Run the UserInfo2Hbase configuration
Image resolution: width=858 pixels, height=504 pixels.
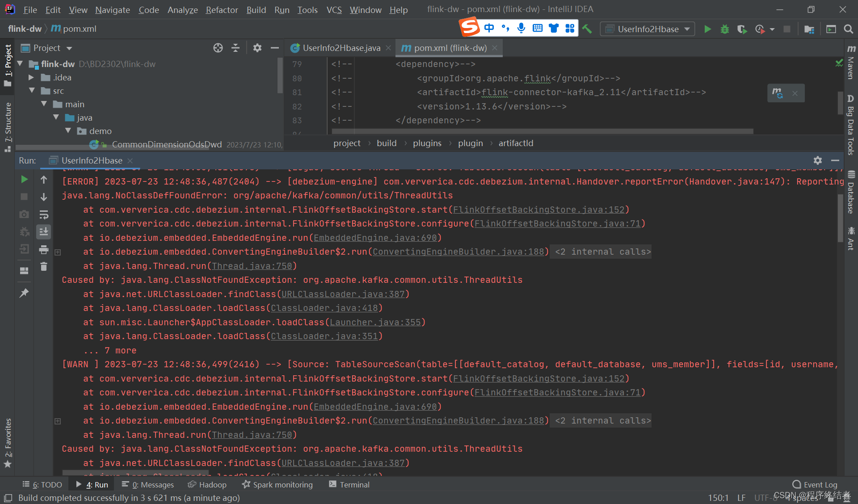(707, 29)
